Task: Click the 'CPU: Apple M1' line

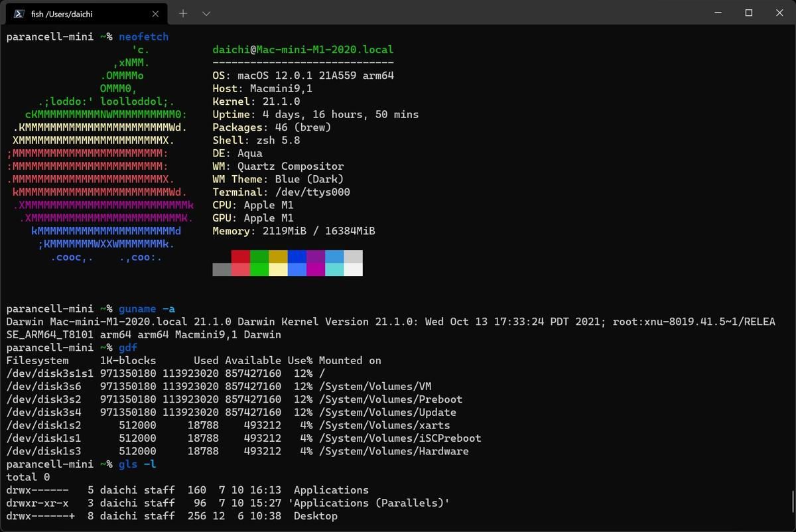Action: 253,205
